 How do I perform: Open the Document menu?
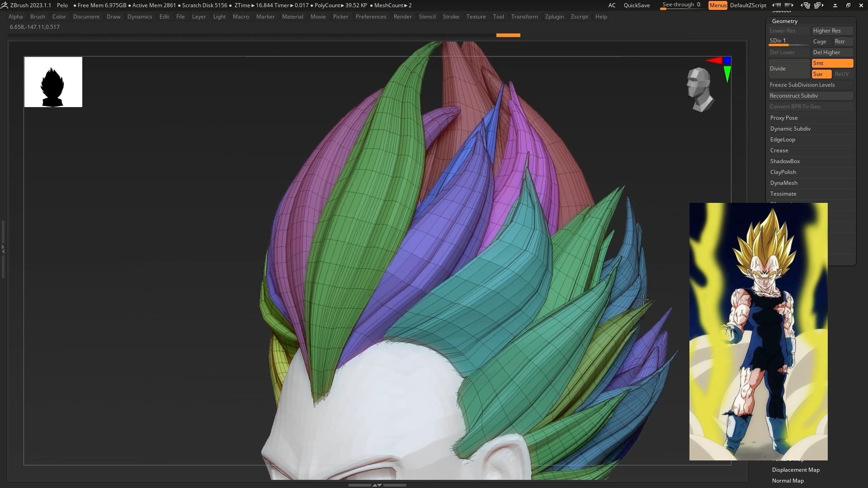coord(86,17)
